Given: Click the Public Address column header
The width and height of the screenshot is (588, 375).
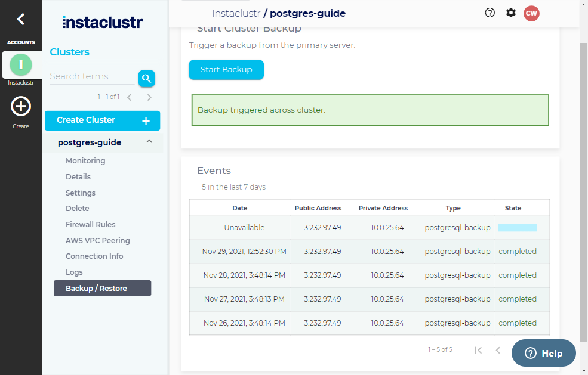Looking at the screenshot, I should coord(318,208).
